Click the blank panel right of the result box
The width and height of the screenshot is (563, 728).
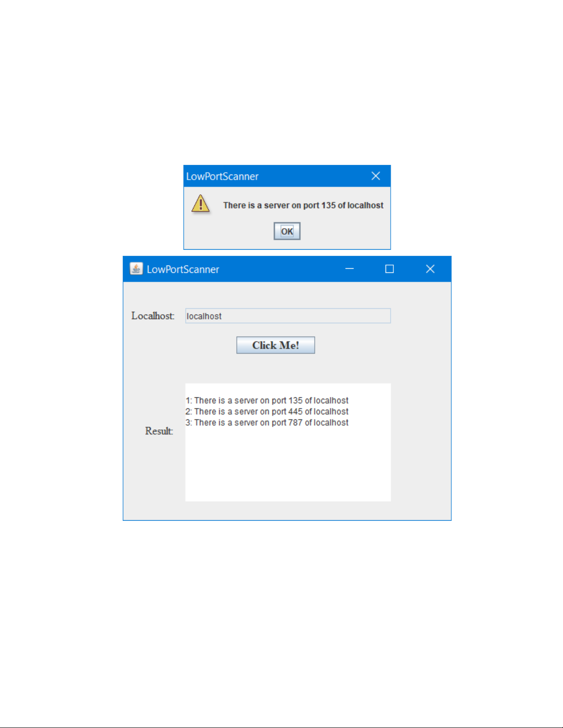click(421, 442)
